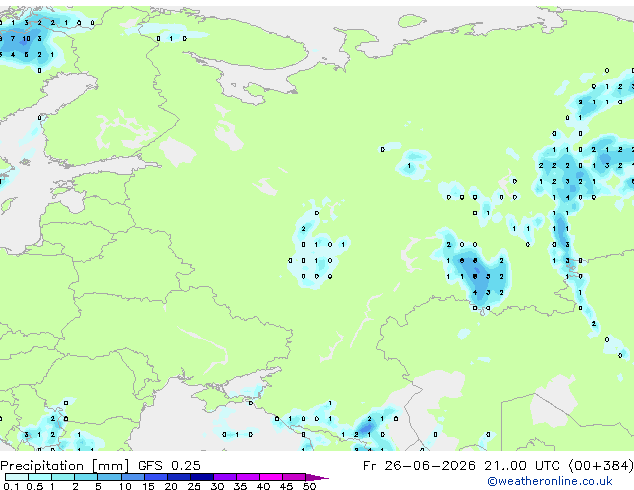
Task: Click legend swatch between 25 and 30
Action: (201, 477)
